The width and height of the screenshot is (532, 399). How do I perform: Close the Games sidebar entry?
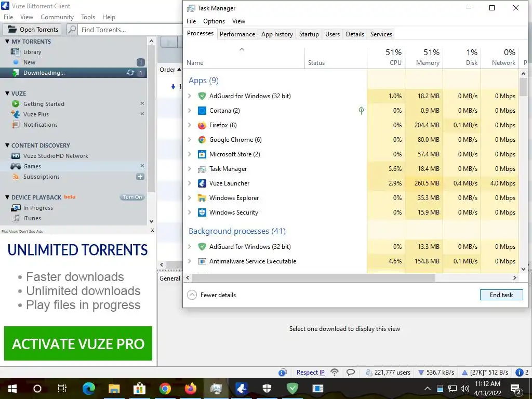(x=142, y=166)
